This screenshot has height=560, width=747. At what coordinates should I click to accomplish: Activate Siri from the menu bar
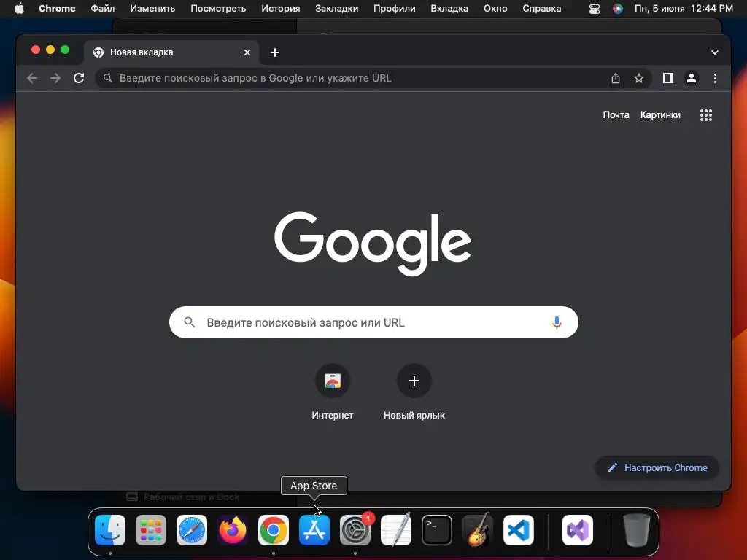pyautogui.click(x=618, y=9)
